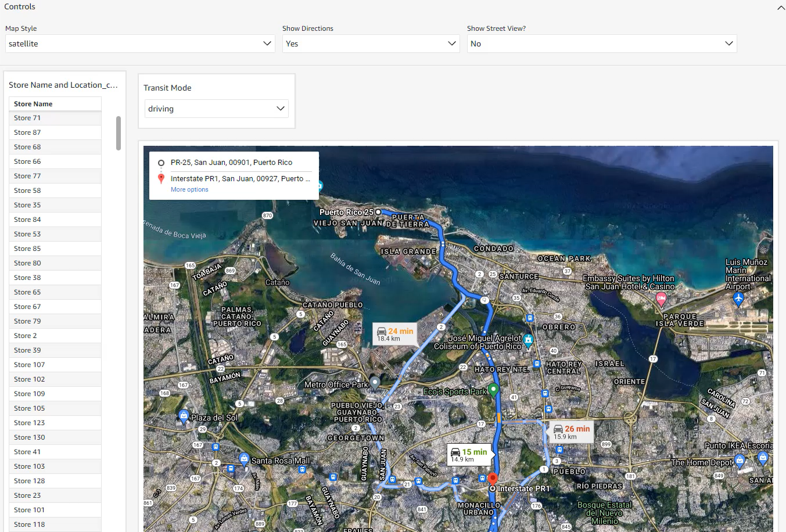Click the Eco's Sports Park green pin
This screenshot has width=786, height=532.
point(493,390)
